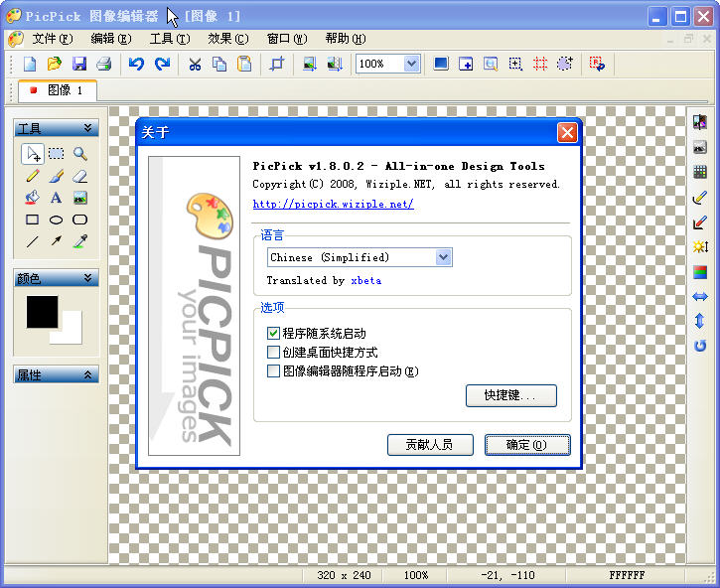
Task: Click the Paste clipboard icon
Action: 244,64
